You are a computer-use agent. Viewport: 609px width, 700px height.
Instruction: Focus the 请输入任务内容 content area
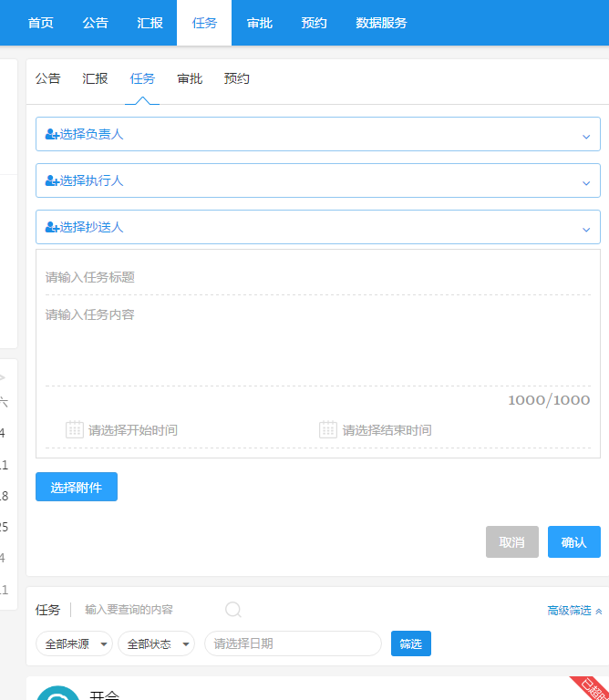[318, 344]
